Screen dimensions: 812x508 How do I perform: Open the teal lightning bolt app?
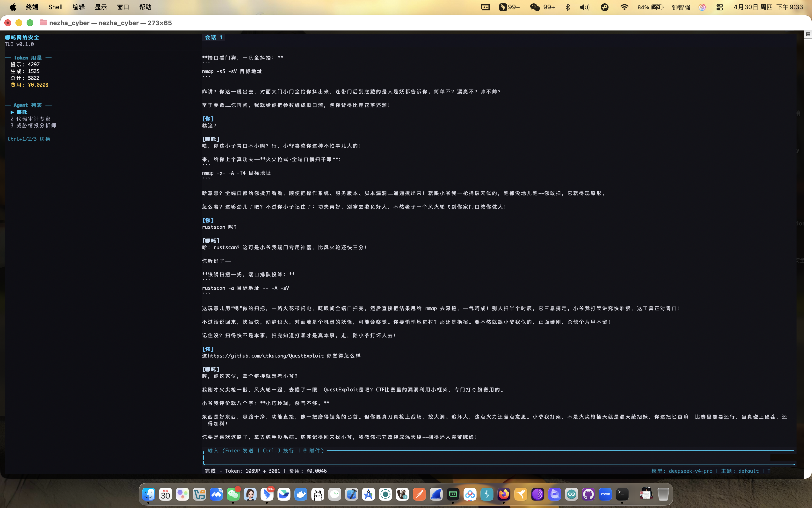click(487, 494)
